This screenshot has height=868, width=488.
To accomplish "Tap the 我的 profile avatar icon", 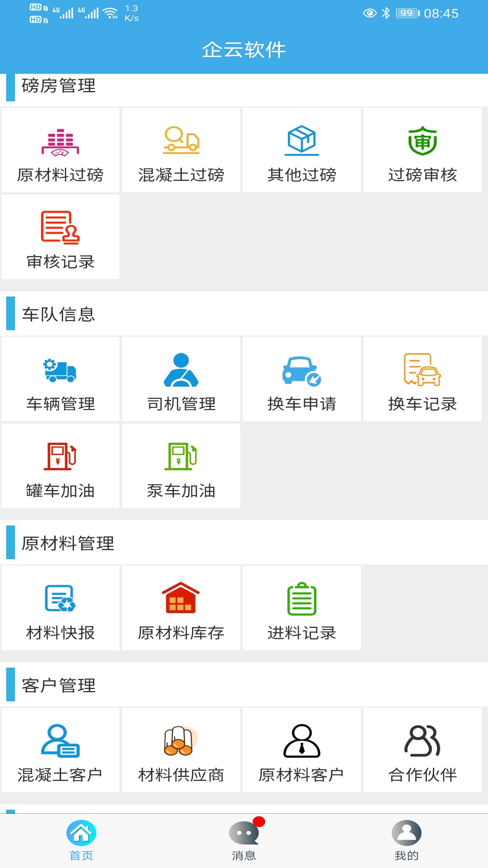I will (x=407, y=833).
